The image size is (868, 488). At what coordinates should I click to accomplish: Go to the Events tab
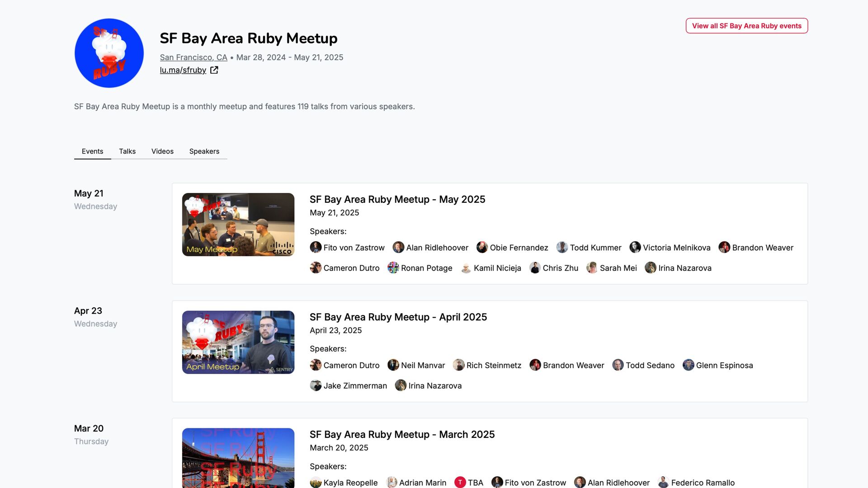click(92, 151)
